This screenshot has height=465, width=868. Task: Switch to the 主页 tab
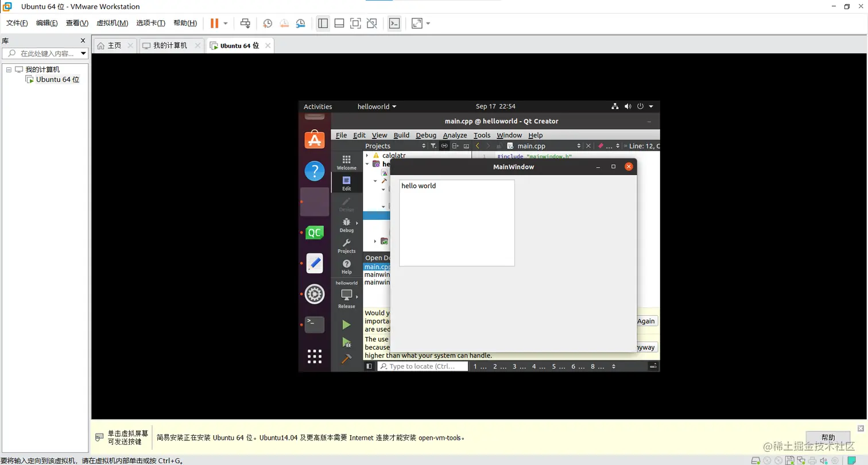pos(115,45)
